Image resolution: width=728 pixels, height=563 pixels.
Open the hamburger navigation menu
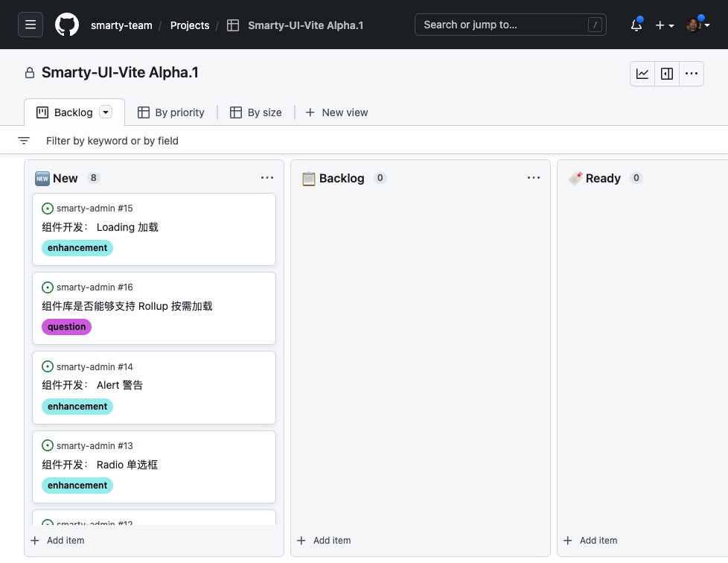coord(31,25)
